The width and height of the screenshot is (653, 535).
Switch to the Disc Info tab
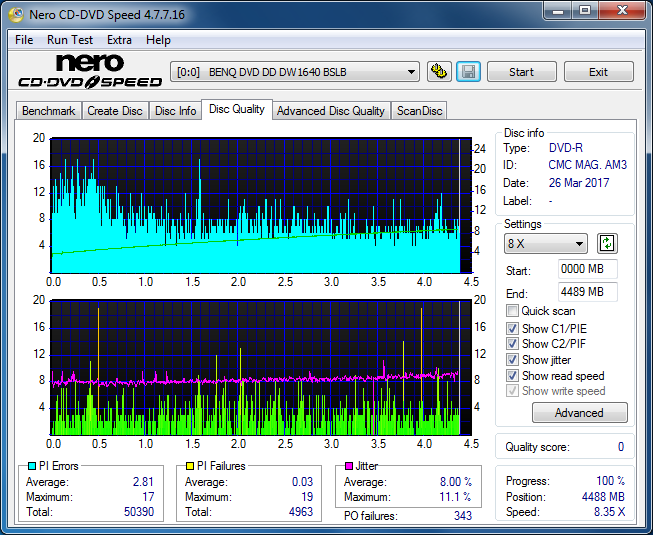175,111
